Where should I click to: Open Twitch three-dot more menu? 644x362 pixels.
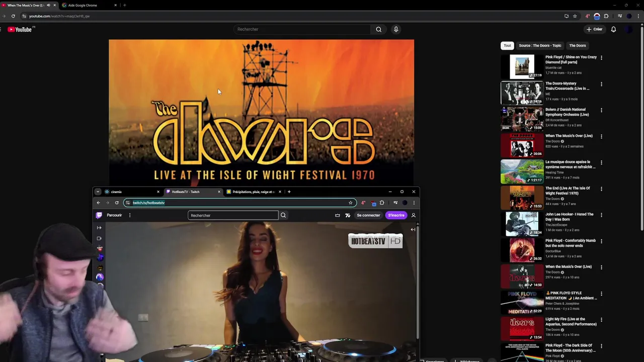tap(130, 215)
